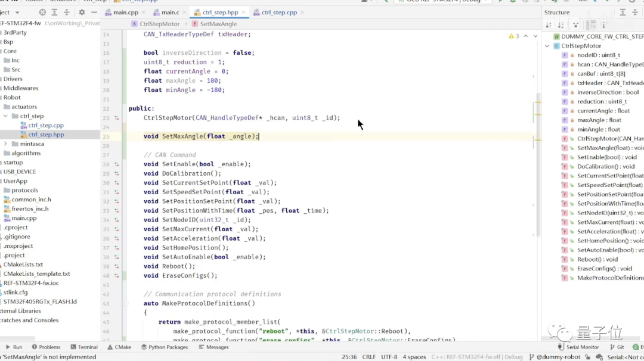The height and width of the screenshot is (361, 644).
Task: Open the Project view dropdown
Action: [16, 13]
